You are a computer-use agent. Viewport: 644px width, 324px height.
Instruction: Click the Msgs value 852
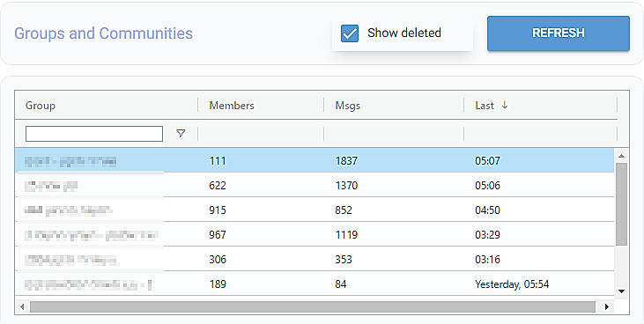pos(344,210)
